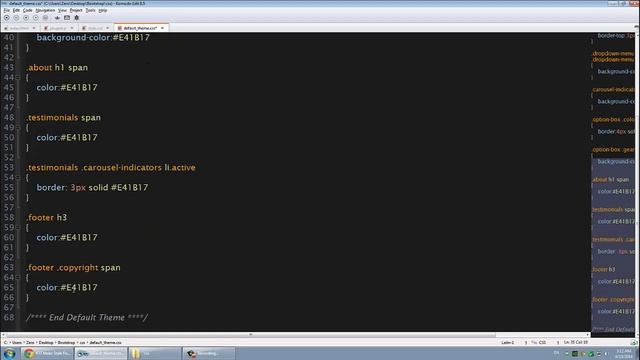Viewport: 640px width, 360px height.
Task: Click the Users breadcrumb in the path bar
Action: (17, 342)
